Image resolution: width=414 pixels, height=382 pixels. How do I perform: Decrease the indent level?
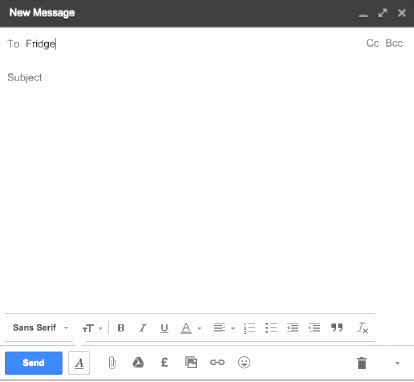coord(293,328)
